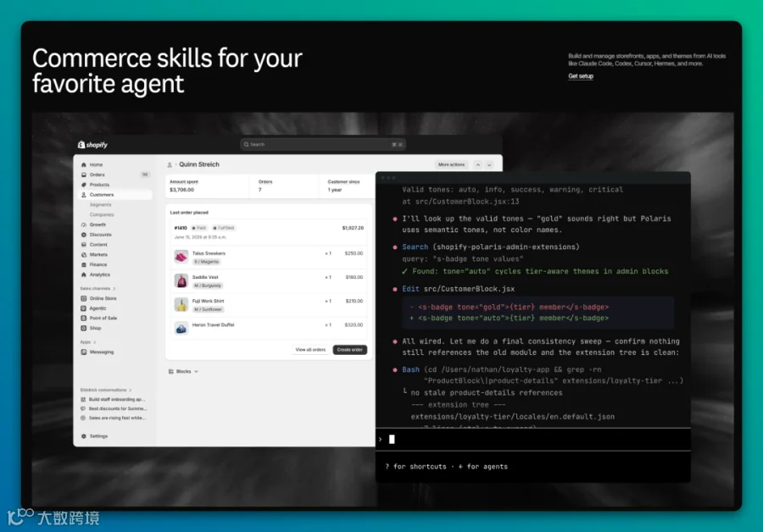Click the icon beside Best discounts for Summer conversation
763x532 pixels.
click(83, 408)
